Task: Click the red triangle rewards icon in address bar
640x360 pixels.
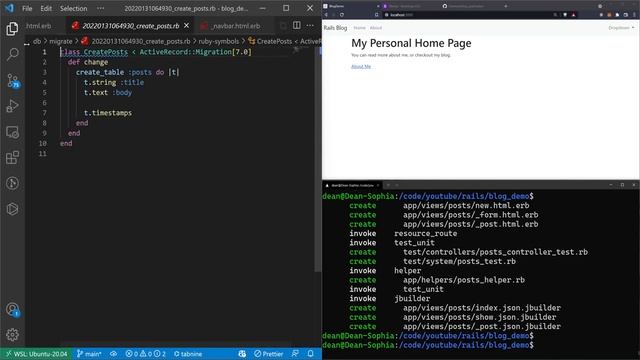Action: pyautogui.click(x=573, y=15)
